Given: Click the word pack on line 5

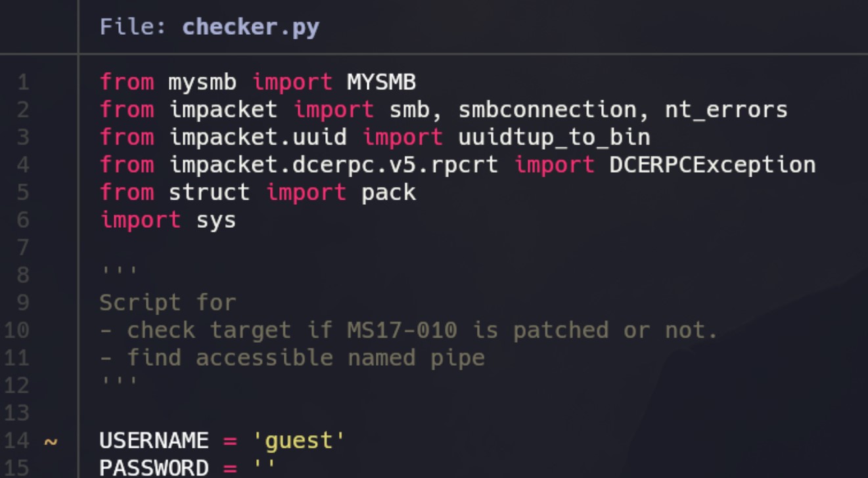Looking at the screenshot, I should click(x=388, y=192).
